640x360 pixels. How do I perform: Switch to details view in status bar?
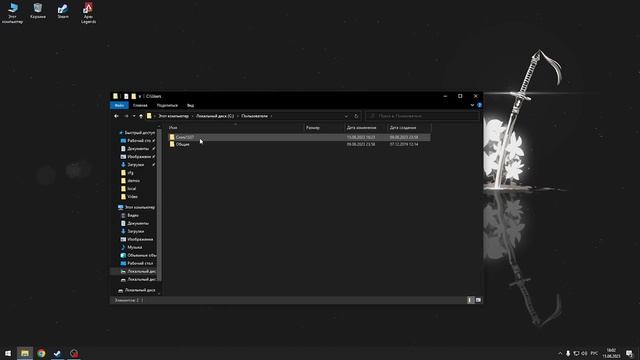tap(470, 300)
